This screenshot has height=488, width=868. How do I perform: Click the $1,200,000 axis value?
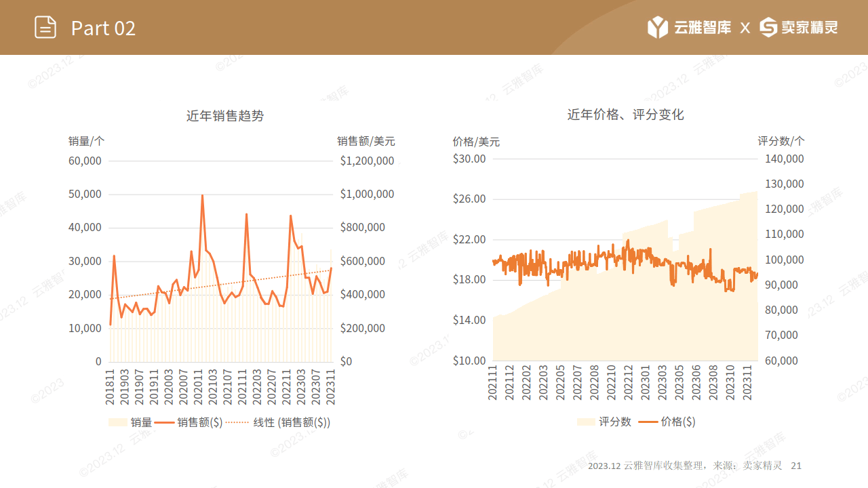367,161
